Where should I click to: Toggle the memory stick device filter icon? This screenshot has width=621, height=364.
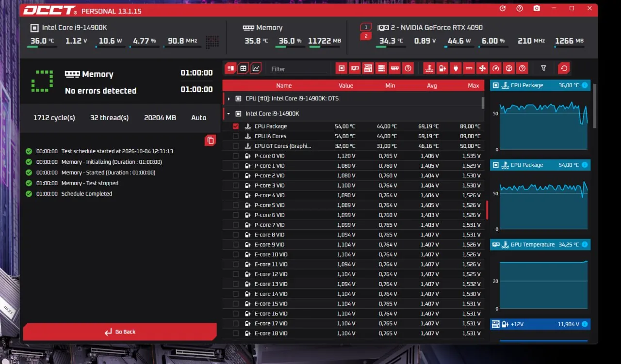pos(395,68)
